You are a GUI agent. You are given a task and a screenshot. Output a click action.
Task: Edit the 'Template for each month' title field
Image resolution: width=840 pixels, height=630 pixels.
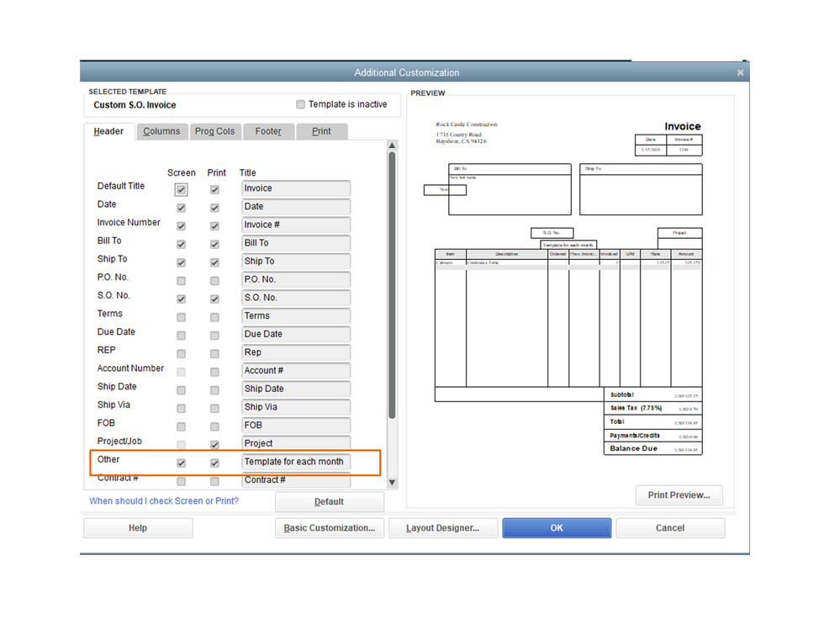(295, 462)
